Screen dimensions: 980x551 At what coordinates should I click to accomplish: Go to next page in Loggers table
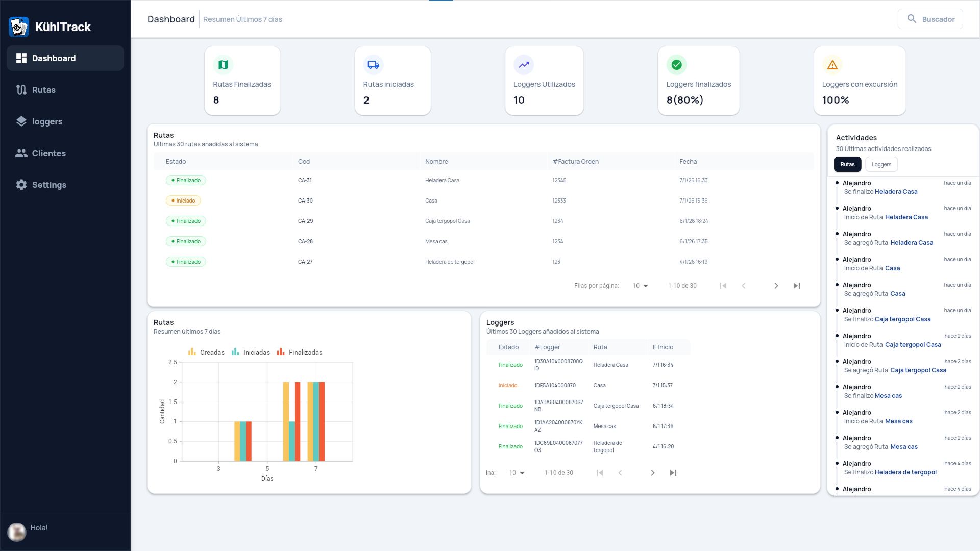tap(653, 473)
